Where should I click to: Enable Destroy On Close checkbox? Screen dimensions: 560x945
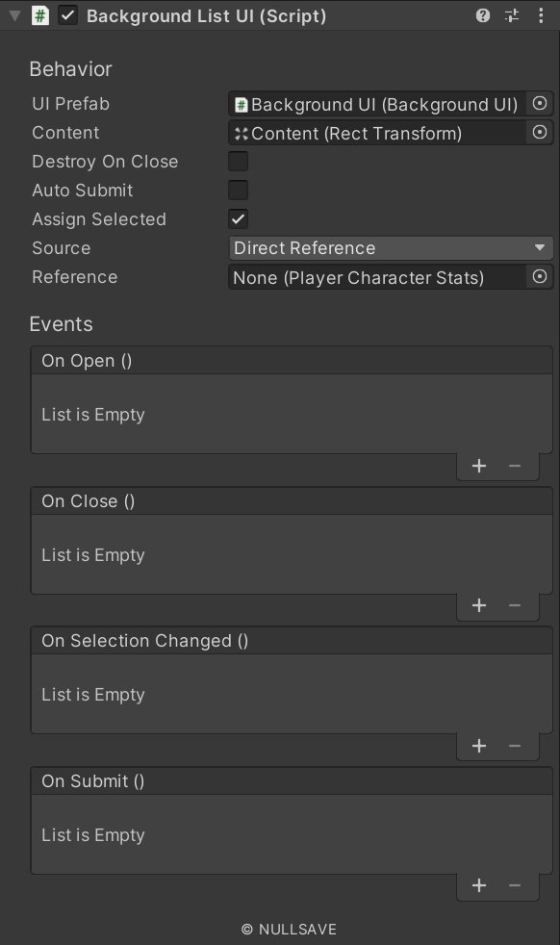(x=238, y=161)
